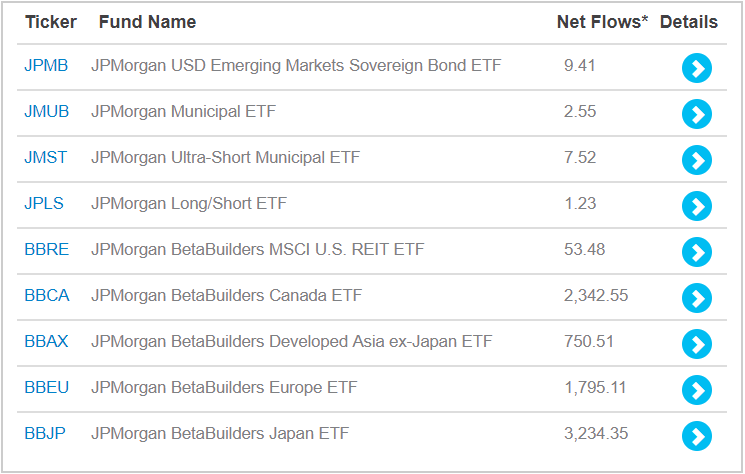Show details for BBRE REIT ETF

tap(696, 252)
